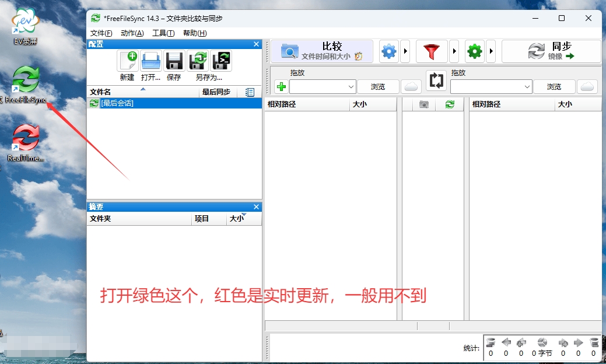Open comparison settings via blue gear icon

click(389, 51)
